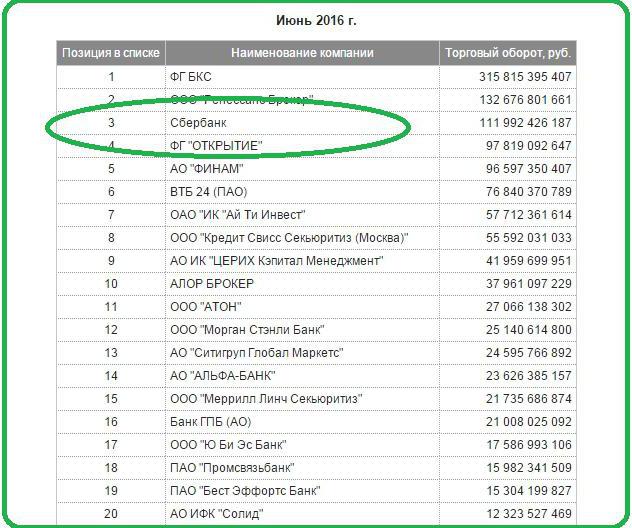Select company 'Банк ГПБ (АО)'
This screenshot has width=632, height=528.
coord(210,422)
